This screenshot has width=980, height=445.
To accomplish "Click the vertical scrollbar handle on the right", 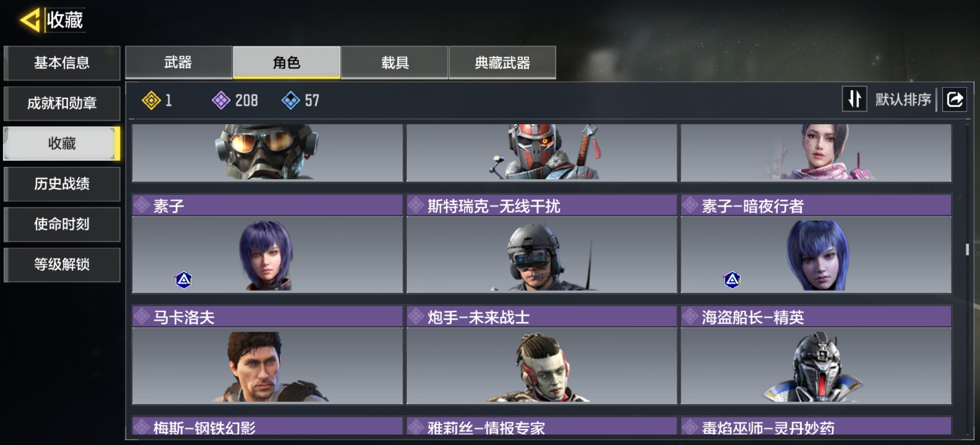I will [x=967, y=249].
